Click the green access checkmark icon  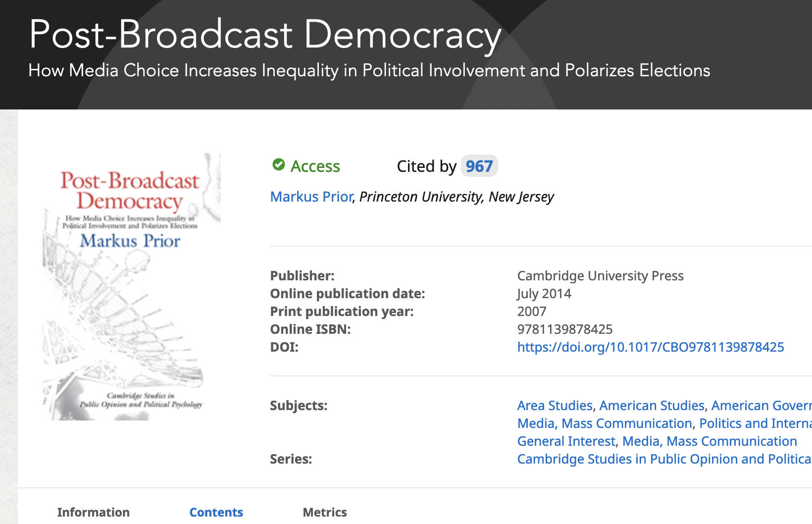click(x=279, y=165)
